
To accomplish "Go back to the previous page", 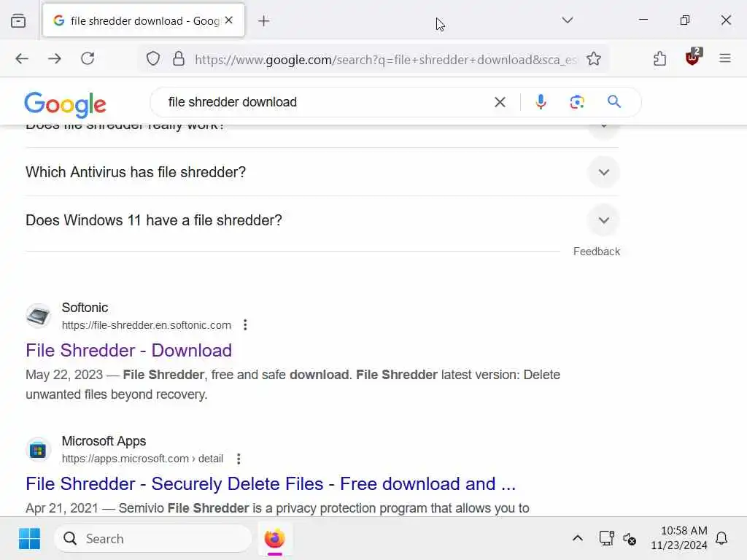I will pyautogui.click(x=22, y=58).
